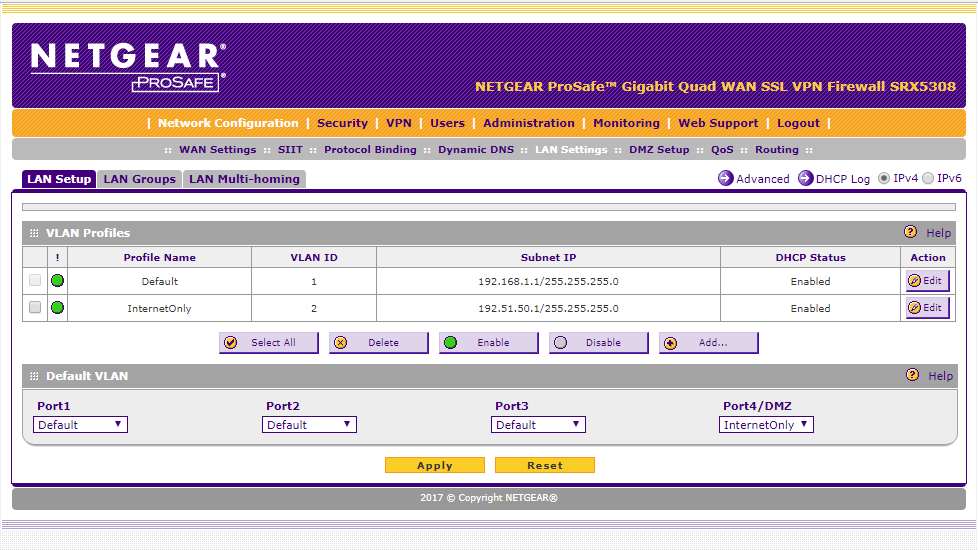Edit the Default VLAN profile
Viewport: 978px width, 550px height.
[x=927, y=281]
